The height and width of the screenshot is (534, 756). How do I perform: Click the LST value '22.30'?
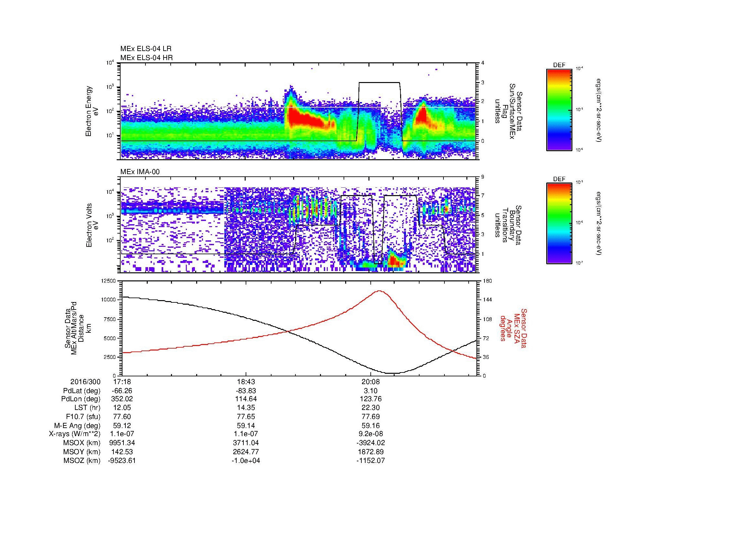pos(370,408)
